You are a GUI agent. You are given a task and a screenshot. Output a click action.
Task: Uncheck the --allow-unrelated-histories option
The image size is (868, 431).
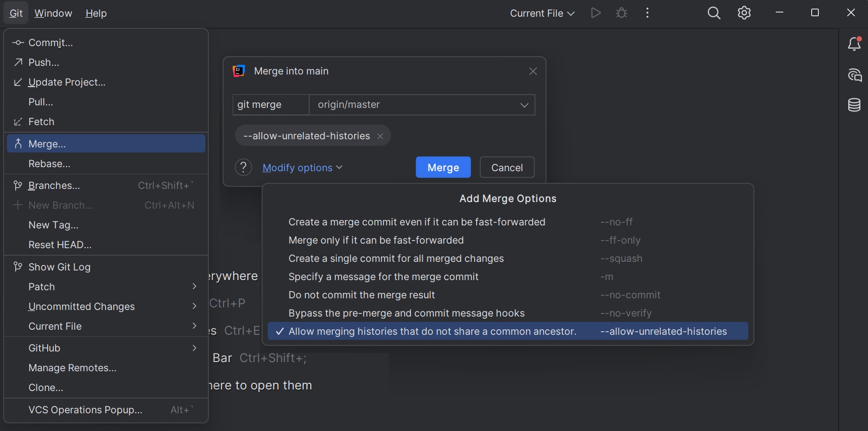click(x=508, y=331)
